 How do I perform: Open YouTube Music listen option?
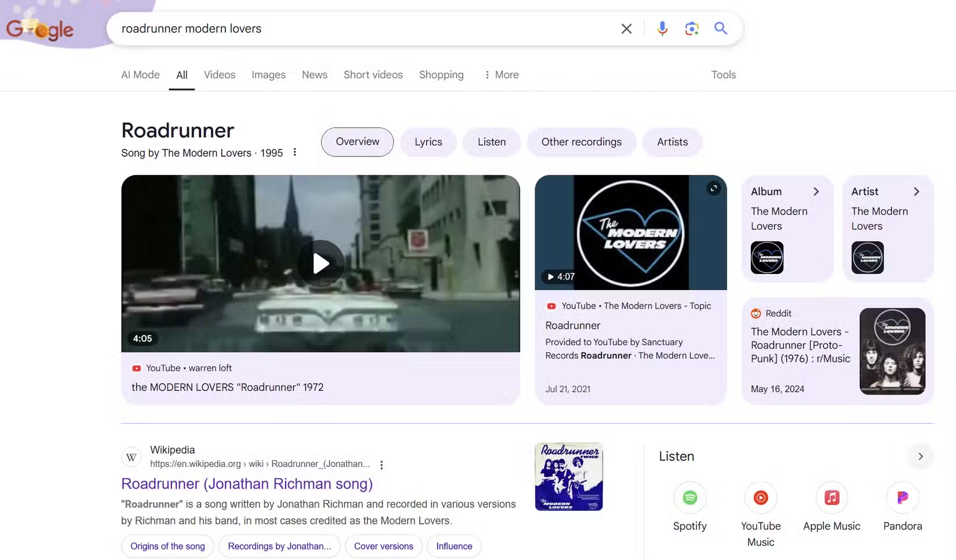point(760,498)
